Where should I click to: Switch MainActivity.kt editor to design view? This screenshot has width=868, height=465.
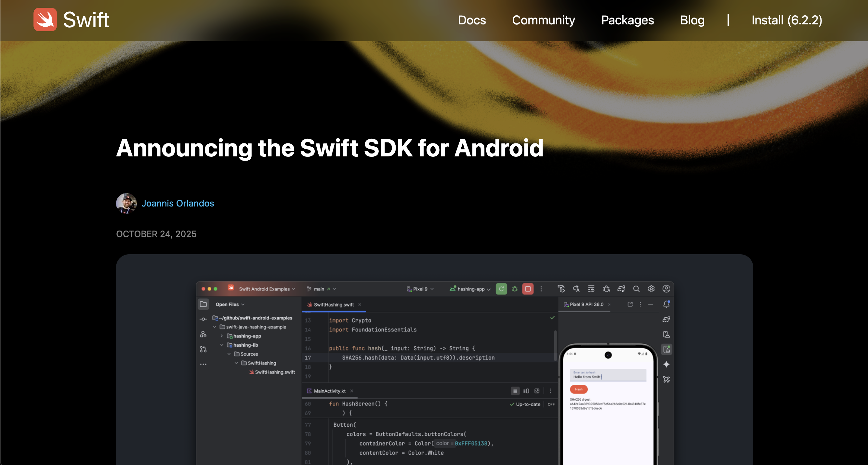(x=537, y=391)
